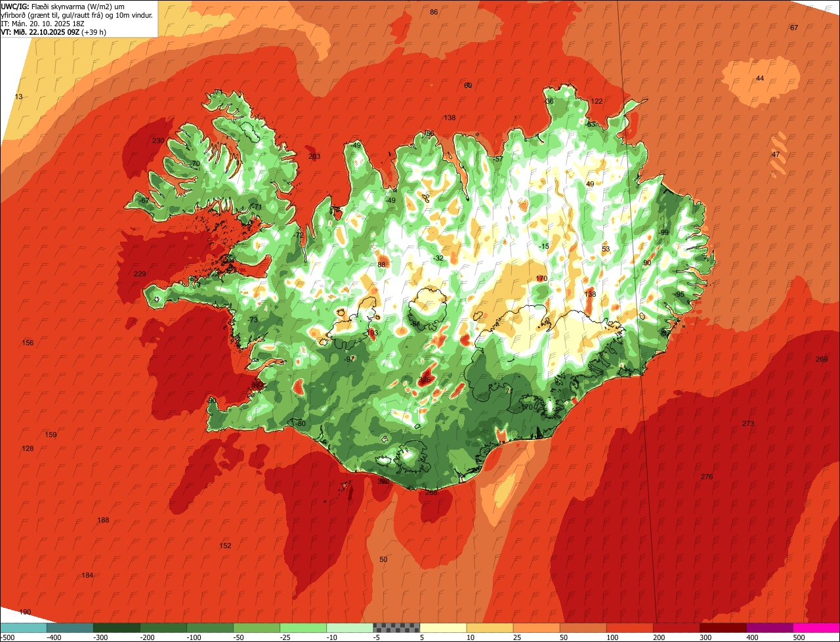Viewport: 840px width, 642px height.
Task: Click the pale yellow swatch between 5 and 10
Action: (x=443, y=628)
